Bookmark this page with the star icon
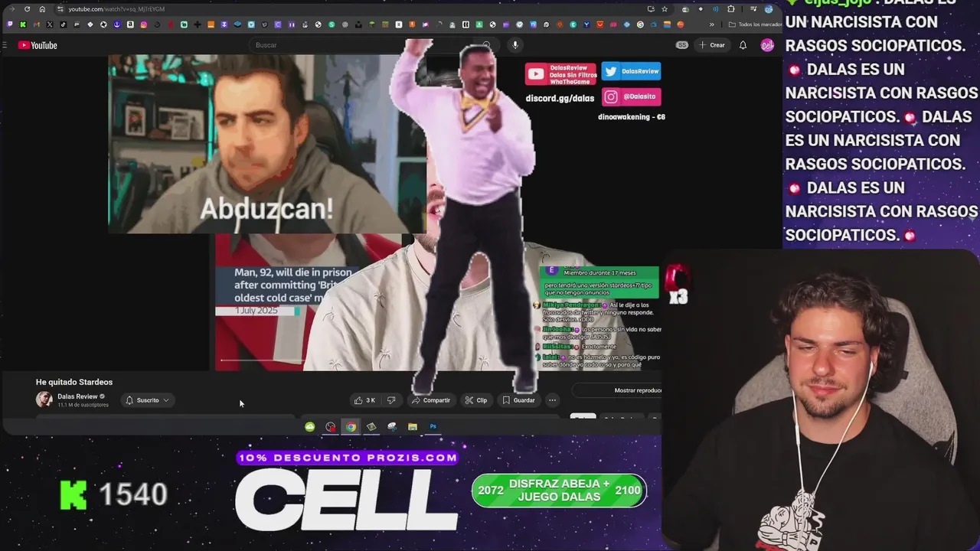 (665, 9)
